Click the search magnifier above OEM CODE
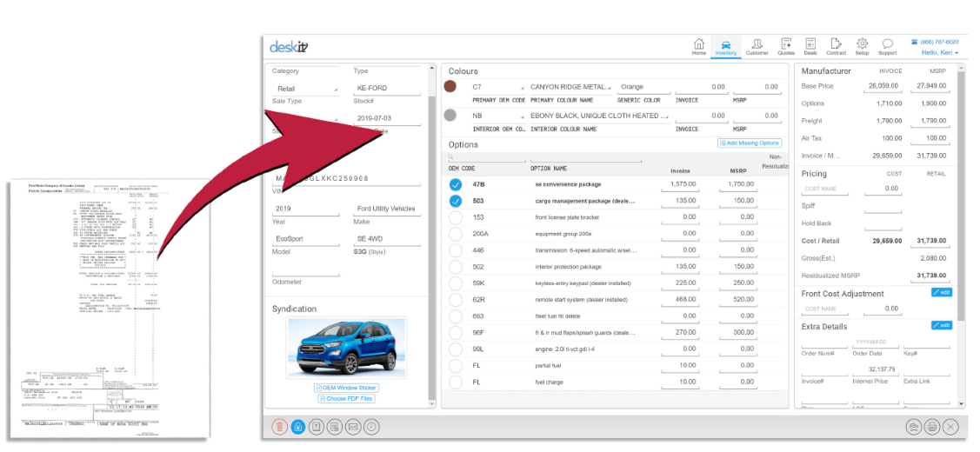The width and height of the screenshot is (980, 452). point(450,157)
